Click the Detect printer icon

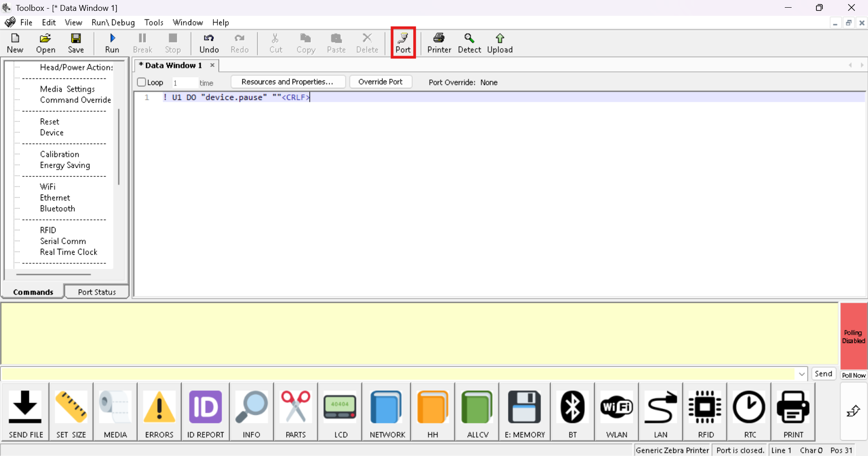click(x=469, y=43)
